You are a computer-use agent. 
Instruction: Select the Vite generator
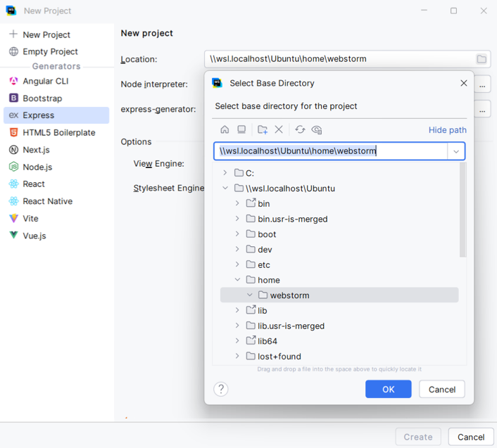pyautogui.click(x=30, y=219)
